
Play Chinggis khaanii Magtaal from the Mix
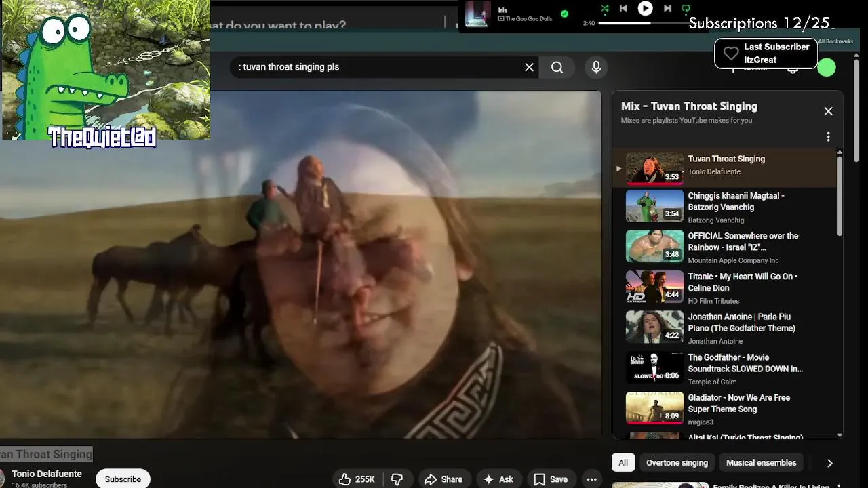726,206
